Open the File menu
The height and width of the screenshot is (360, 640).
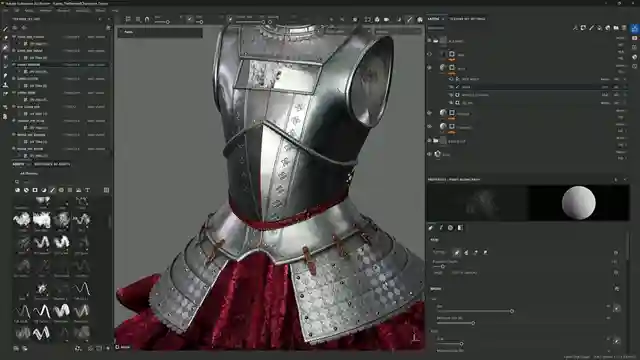point(7,10)
